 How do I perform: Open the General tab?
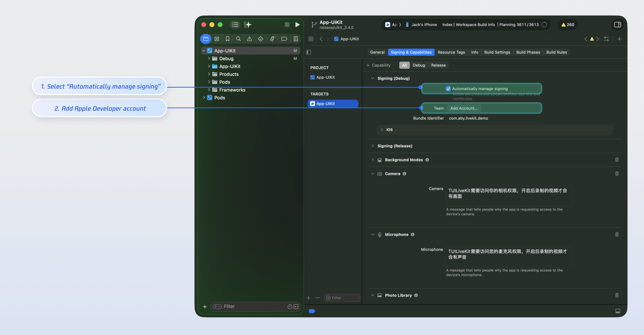377,52
